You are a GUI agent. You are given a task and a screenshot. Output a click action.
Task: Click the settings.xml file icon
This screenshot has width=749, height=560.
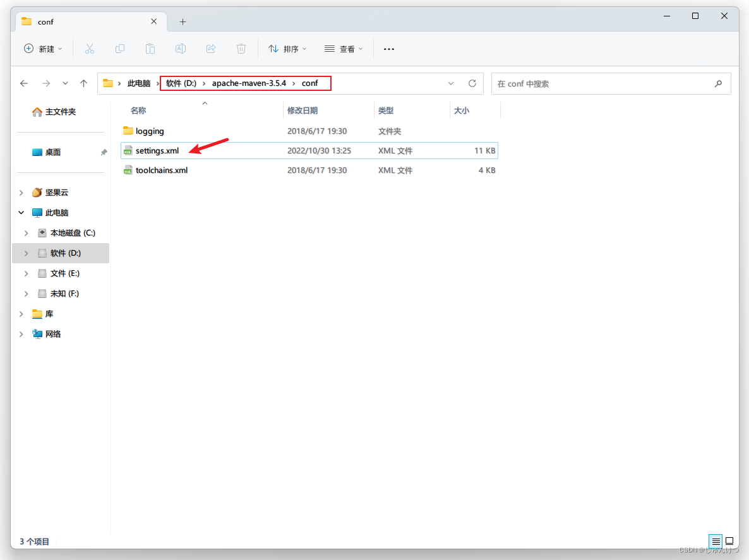(x=128, y=150)
